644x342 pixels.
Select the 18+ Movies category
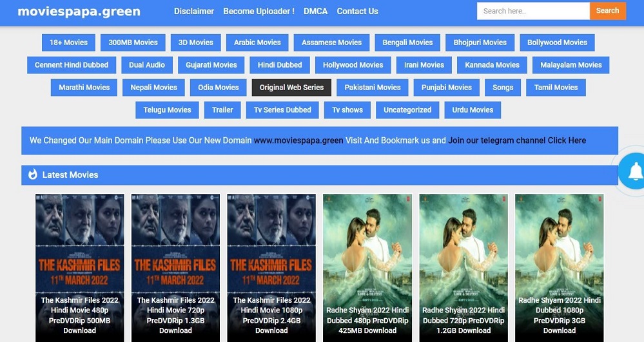tap(68, 43)
